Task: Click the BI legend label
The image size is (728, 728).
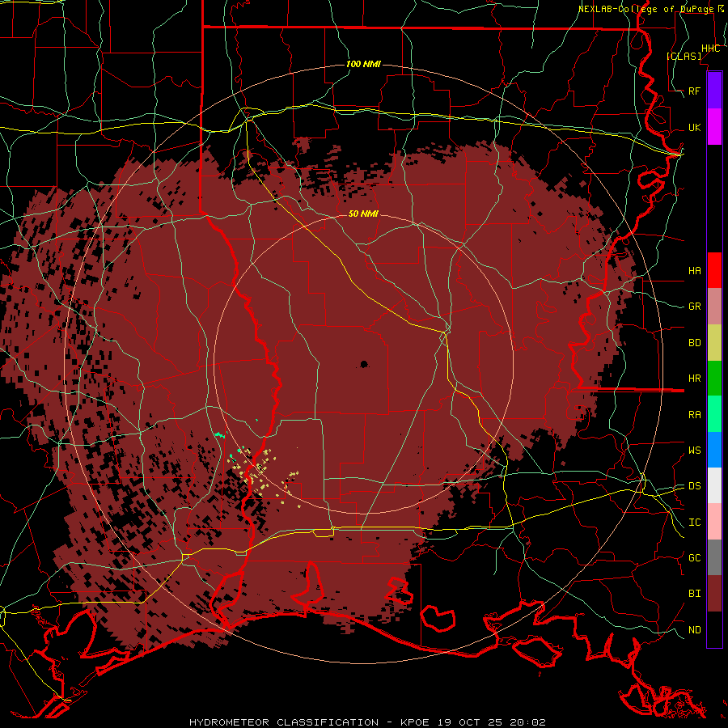Action: [694, 594]
